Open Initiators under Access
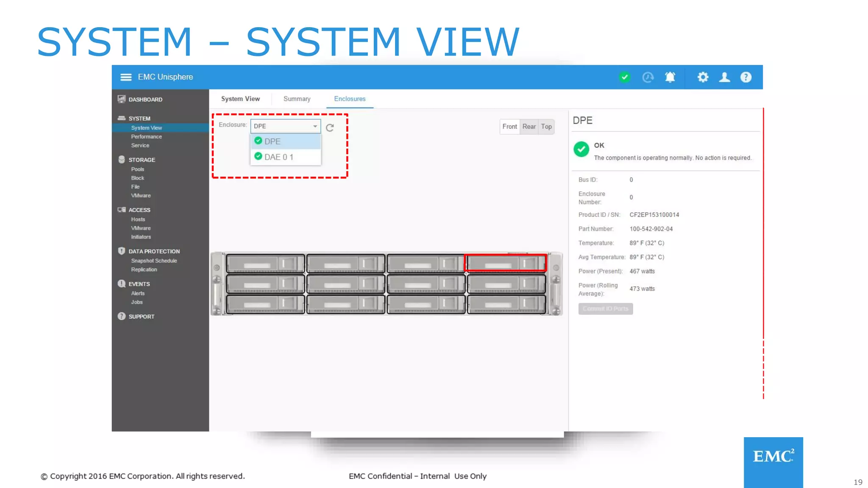This screenshot has width=868, height=488. (141, 237)
